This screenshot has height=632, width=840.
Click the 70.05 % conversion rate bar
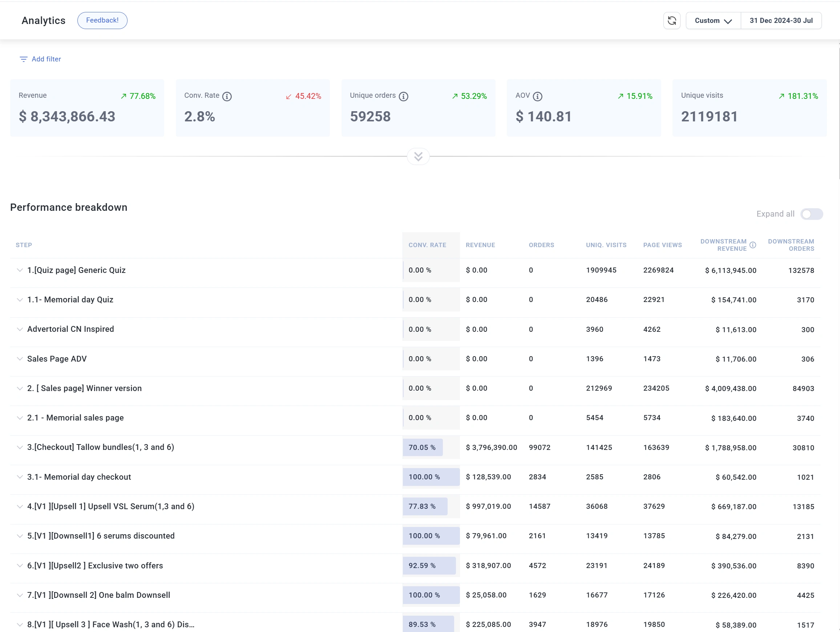[422, 447]
